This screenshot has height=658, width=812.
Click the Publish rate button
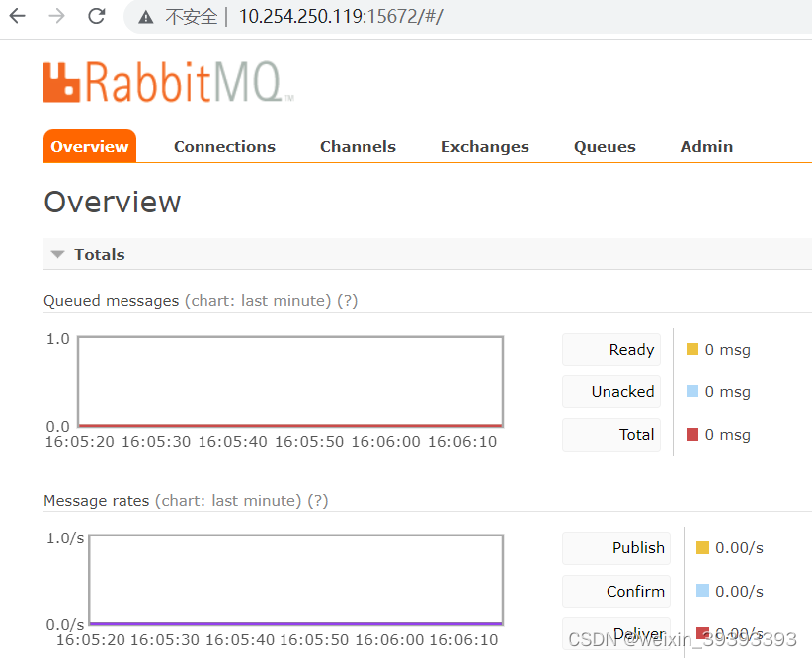coord(615,547)
